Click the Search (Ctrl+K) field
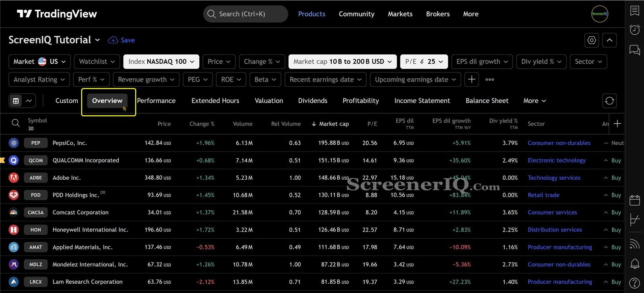The height and width of the screenshot is (293, 644). 246,14
